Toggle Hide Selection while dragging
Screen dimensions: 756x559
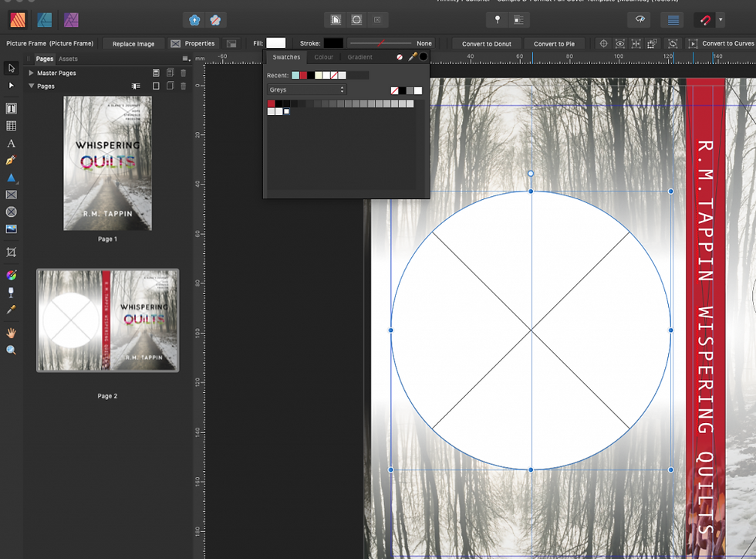[x=620, y=43]
